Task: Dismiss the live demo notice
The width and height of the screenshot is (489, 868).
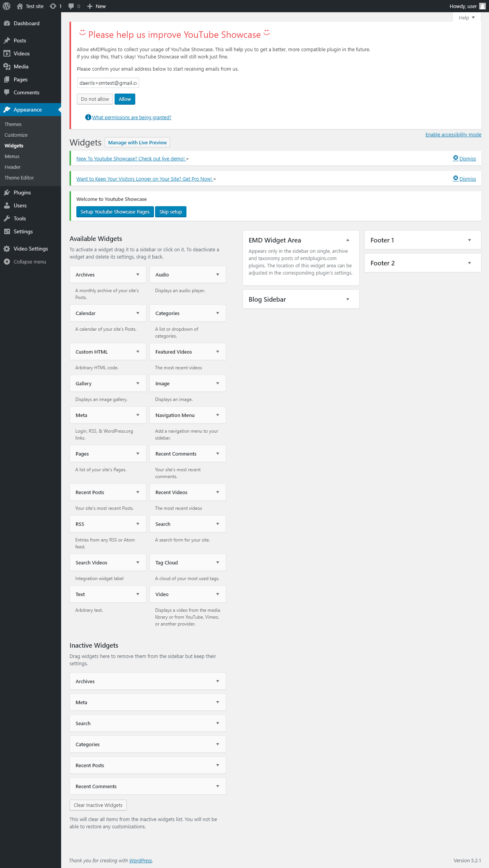Action: 465,158
